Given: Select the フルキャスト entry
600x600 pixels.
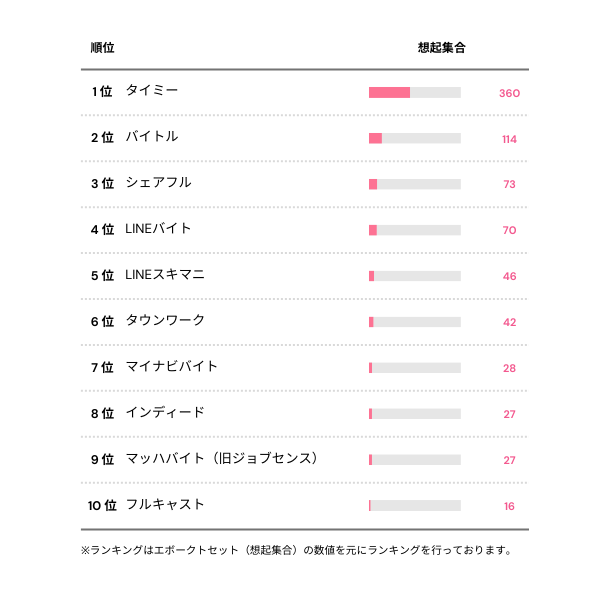Looking at the screenshot, I should (165, 505).
